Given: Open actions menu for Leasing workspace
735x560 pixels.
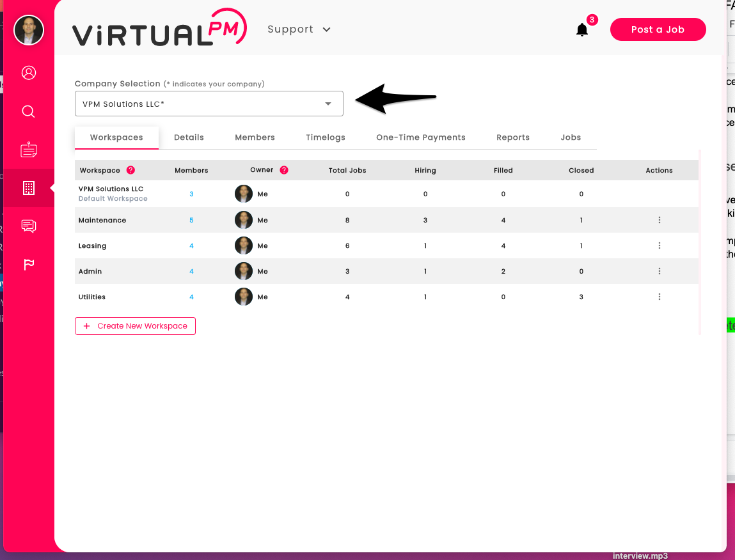Looking at the screenshot, I should (659, 245).
